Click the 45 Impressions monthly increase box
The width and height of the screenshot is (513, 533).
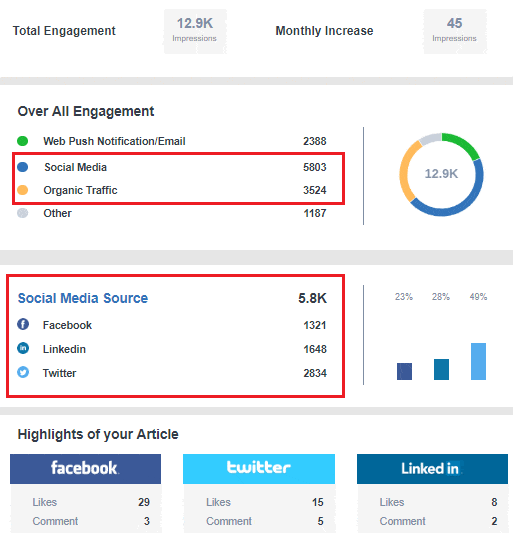455,31
